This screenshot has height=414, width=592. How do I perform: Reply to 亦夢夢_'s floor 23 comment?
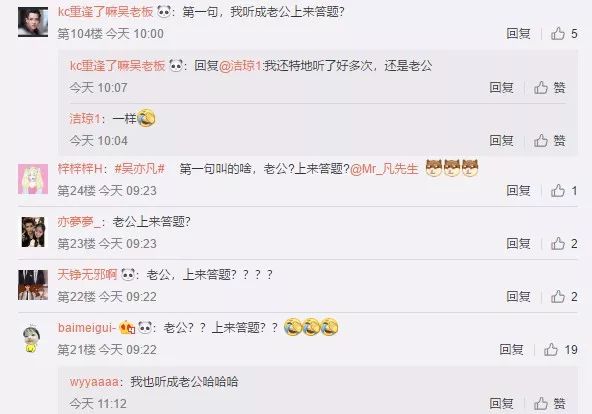(518, 243)
